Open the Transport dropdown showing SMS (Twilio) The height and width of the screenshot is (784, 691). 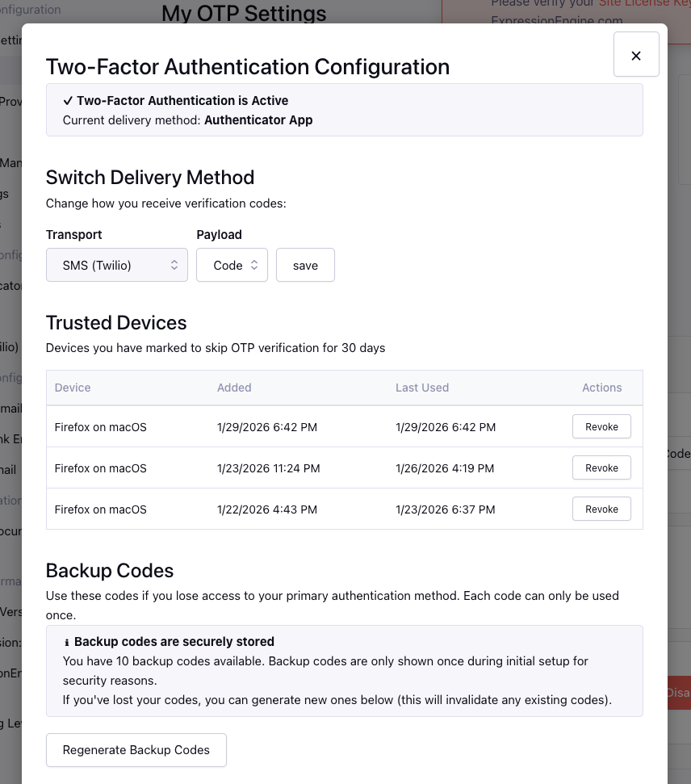coord(117,265)
